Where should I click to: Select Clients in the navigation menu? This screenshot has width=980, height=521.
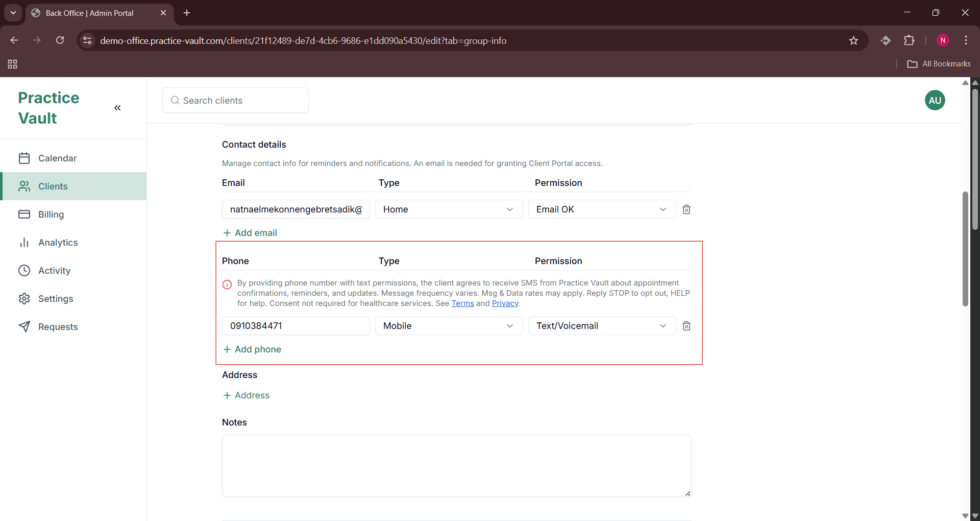tap(53, 186)
